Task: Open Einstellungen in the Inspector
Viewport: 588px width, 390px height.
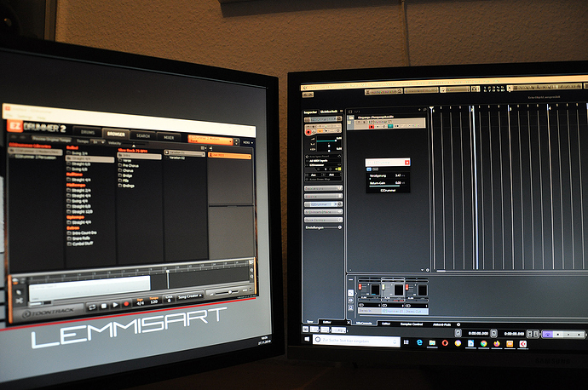Action: pos(323,227)
